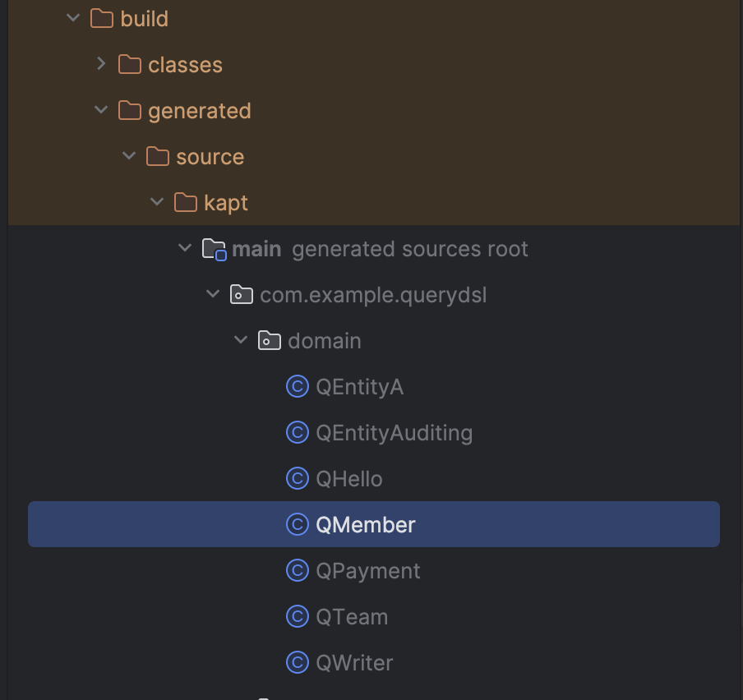743x700 pixels.
Task: Collapse the main sources root node
Action: [x=185, y=248]
